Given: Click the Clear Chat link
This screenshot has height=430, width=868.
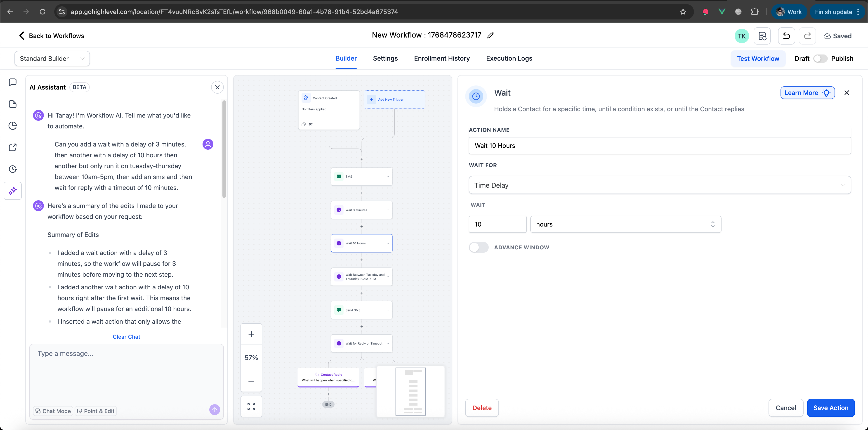Looking at the screenshot, I should pos(126,337).
